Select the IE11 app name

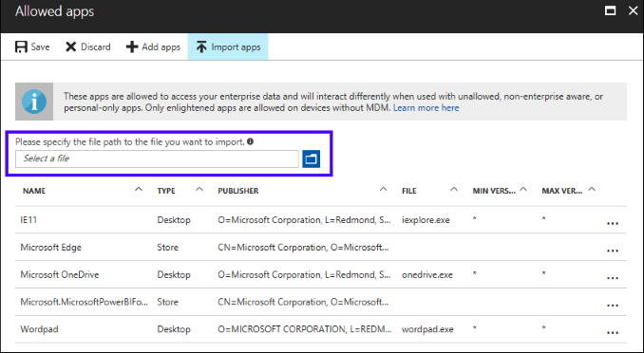pos(28,220)
